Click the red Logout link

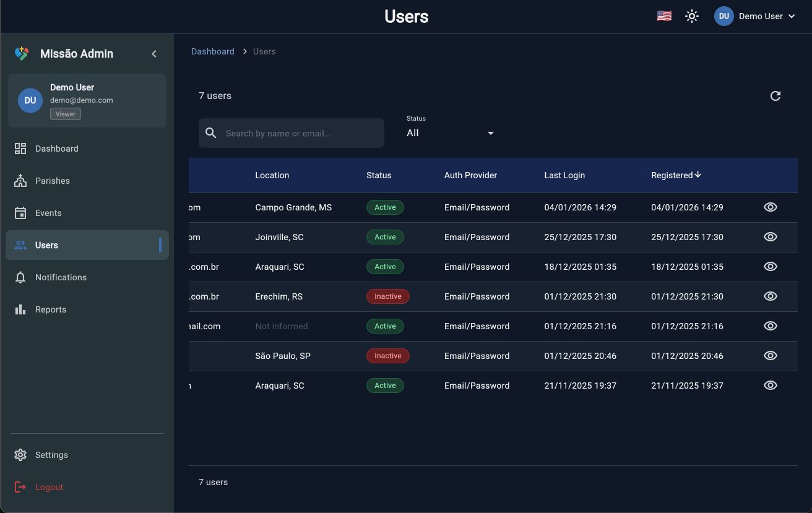[49, 487]
